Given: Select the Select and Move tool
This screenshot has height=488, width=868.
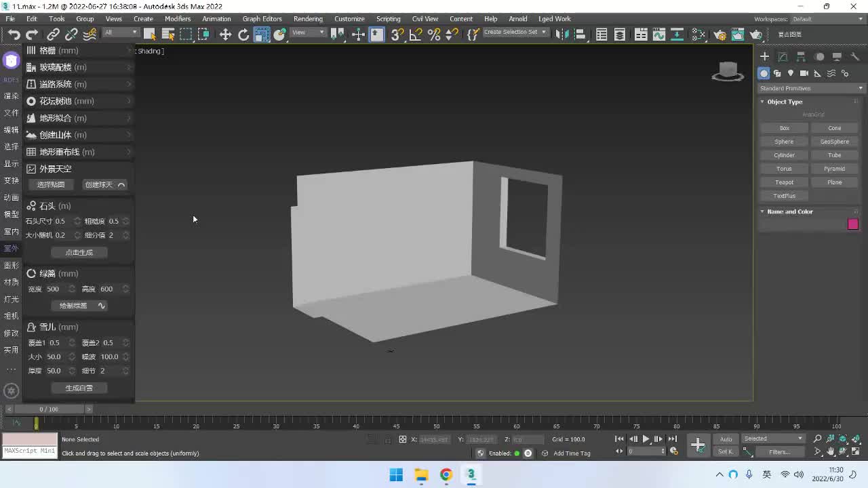Looking at the screenshot, I should click(x=225, y=35).
